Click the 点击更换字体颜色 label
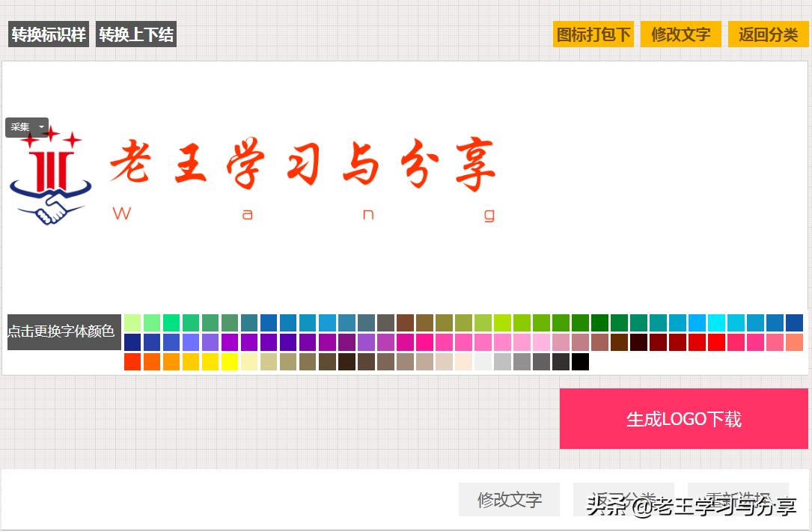This screenshot has height=532, width=812. coord(64,331)
